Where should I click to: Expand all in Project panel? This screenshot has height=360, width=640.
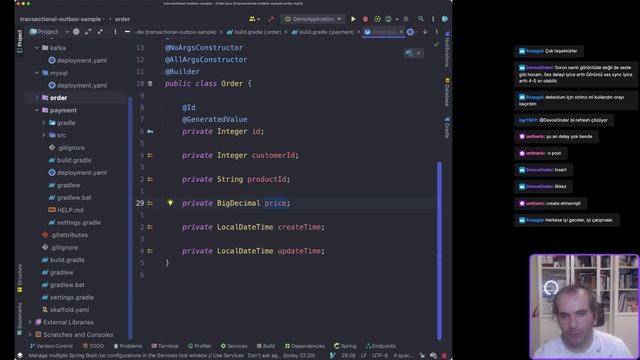point(88,31)
